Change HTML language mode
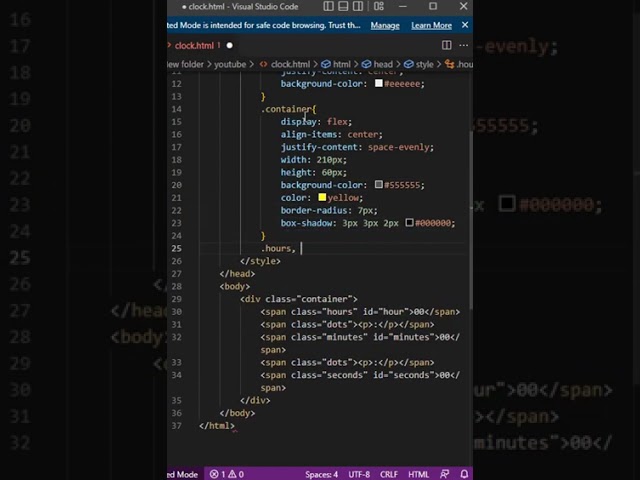This screenshot has height=480, width=640. [419, 474]
